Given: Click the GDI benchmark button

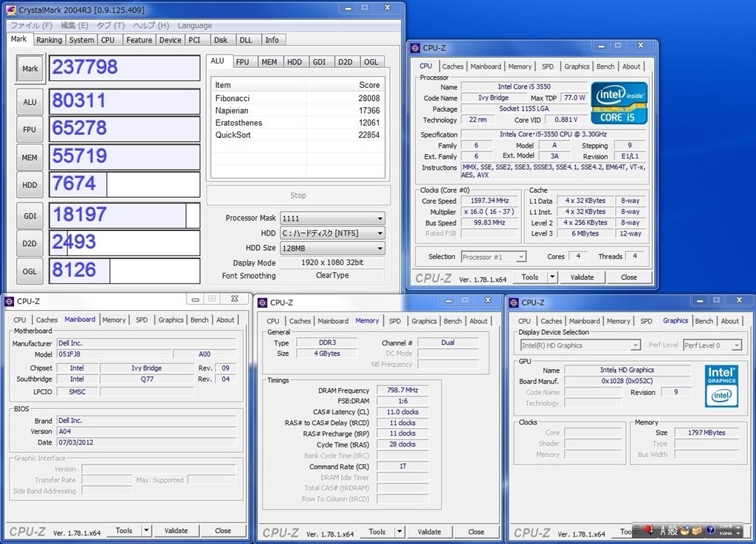Looking at the screenshot, I should (x=30, y=216).
